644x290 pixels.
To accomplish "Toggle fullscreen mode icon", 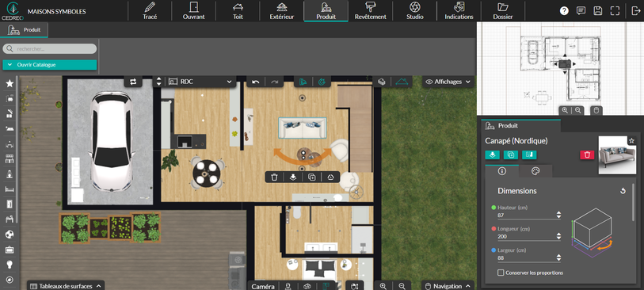I will 615,11.
